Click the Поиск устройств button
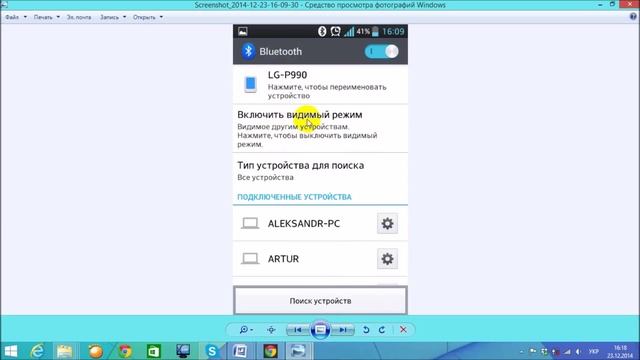Viewport: 640px width, 360px height. point(320,300)
